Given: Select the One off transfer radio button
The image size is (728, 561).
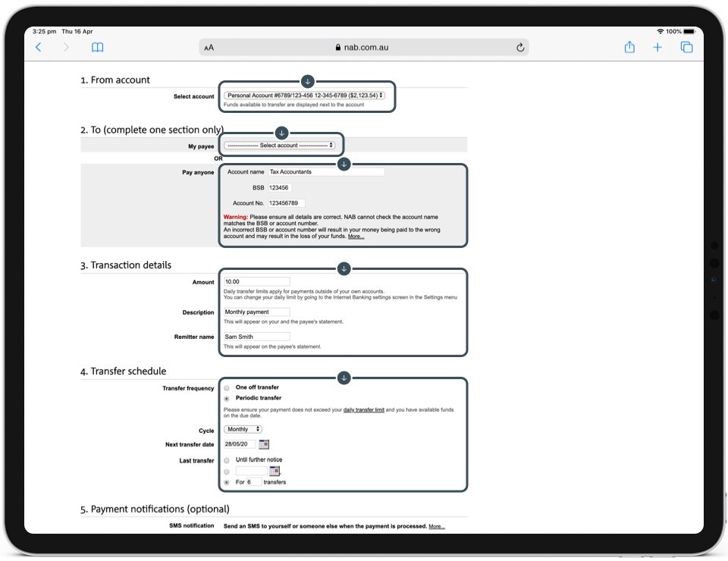Looking at the screenshot, I should [x=227, y=388].
